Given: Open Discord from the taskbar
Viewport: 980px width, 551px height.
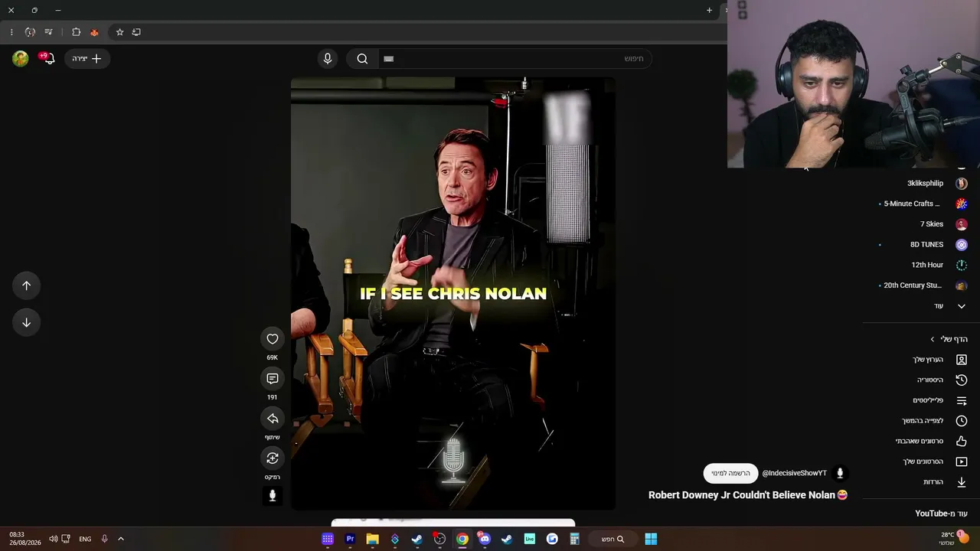Looking at the screenshot, I should (x=485, y=539).
